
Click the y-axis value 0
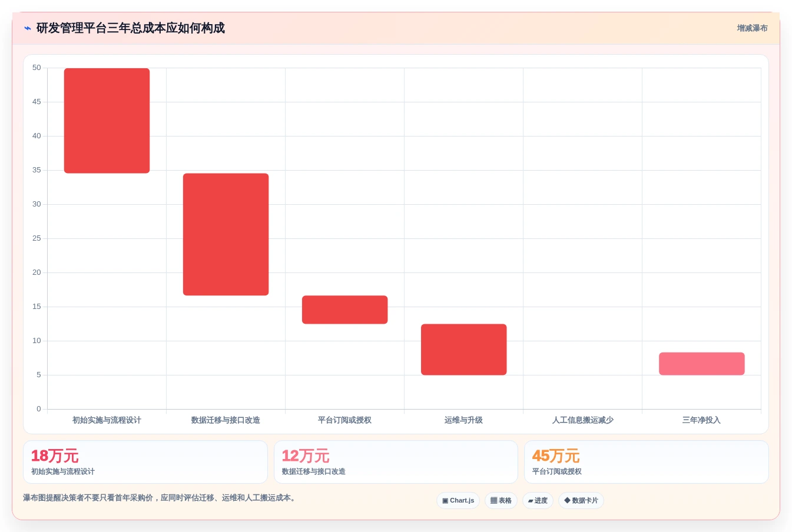click(x=39, y=409)
